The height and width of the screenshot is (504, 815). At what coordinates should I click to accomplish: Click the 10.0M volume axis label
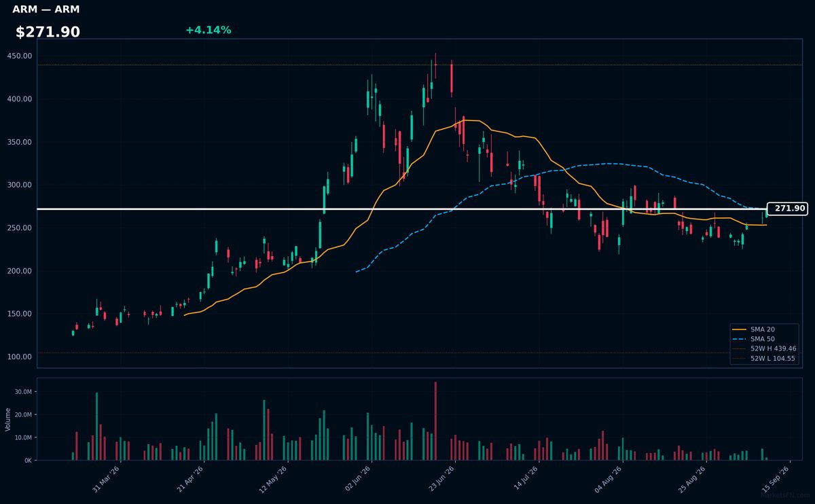pyautogui.click(x=23, y=437)
